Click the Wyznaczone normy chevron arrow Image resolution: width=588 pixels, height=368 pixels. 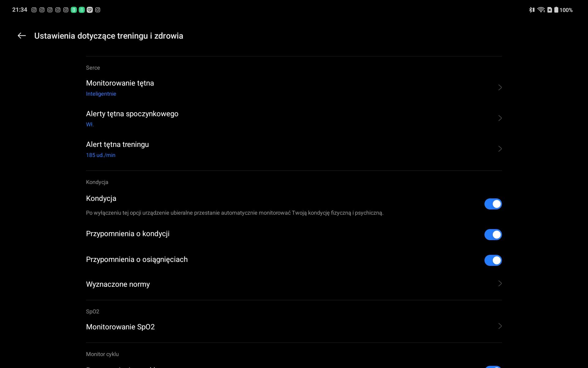(x=500, y=284)
